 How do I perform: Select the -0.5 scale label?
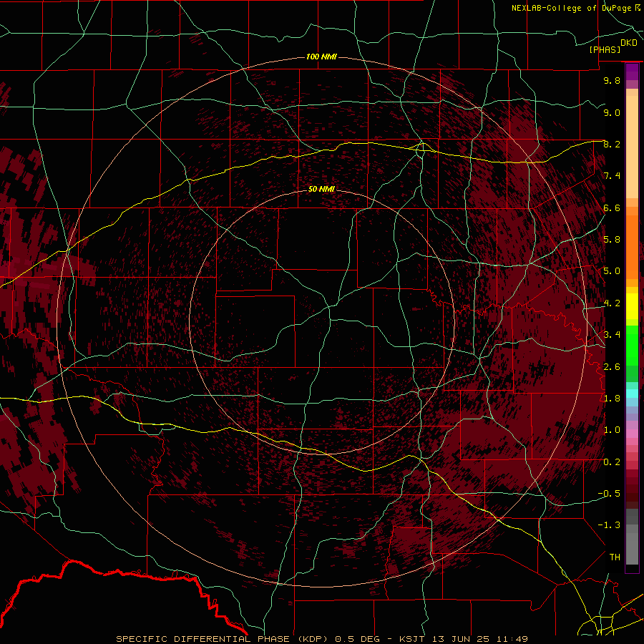tap(609, 494)
